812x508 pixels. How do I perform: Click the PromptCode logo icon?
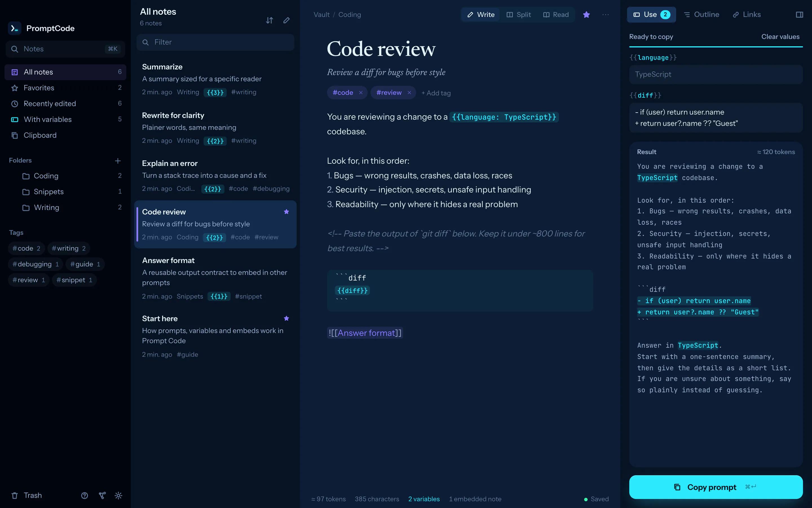click(x=14, y=29)
